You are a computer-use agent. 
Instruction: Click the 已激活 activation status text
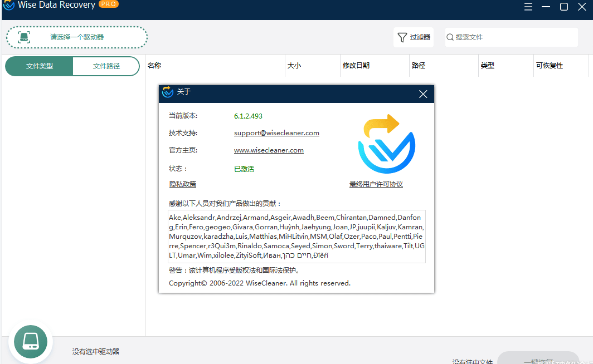tap(244, 169)
